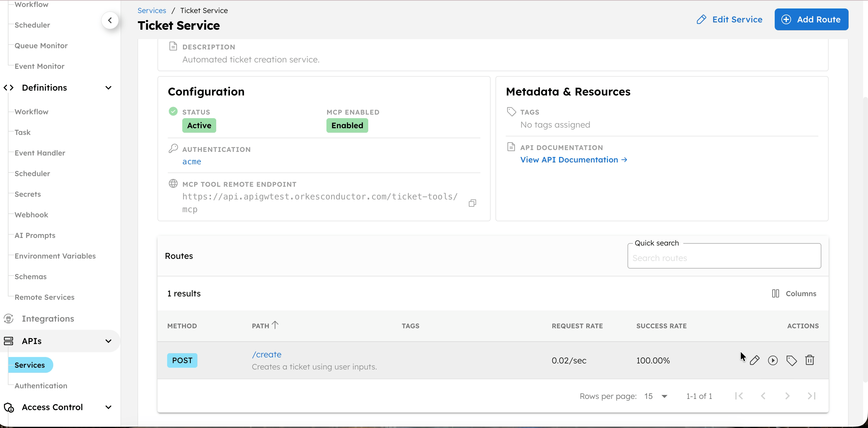Run the /create route with the play icon
This screenshot has height=428, width=868.
pos(773,360)
